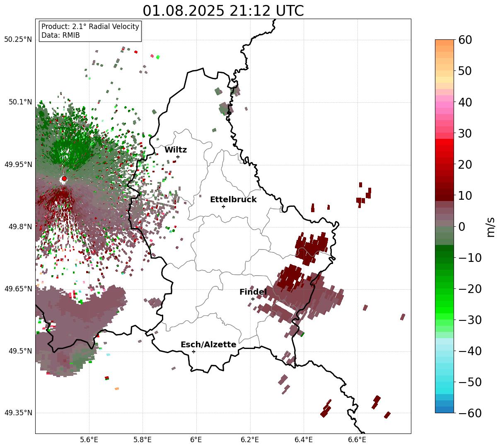Click latitude label 50.1°N
Viewport: 500px width, 448px height.
pyautogui.click(x=19, y=102)
